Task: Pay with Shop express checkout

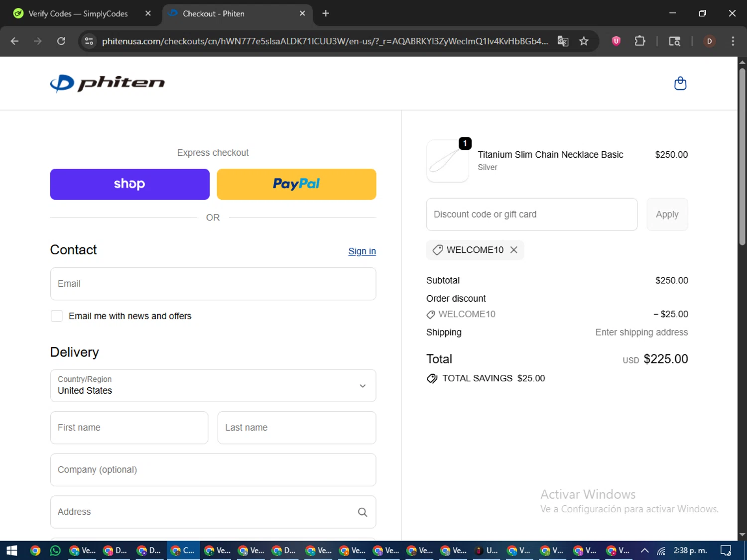Action: point(130,184)
